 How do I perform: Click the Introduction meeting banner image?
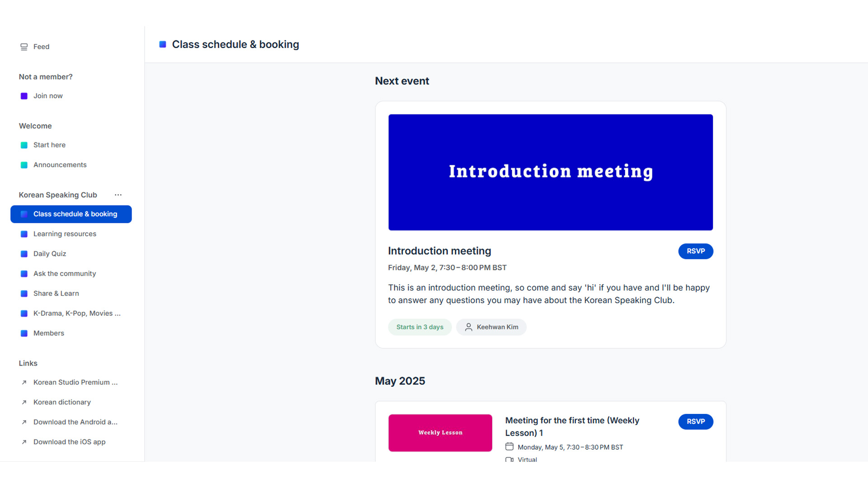pos(550,172)
